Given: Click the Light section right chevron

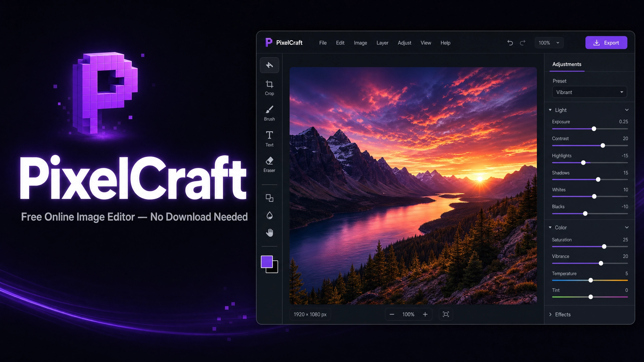Looking at the screenshot, I should 627,110.
